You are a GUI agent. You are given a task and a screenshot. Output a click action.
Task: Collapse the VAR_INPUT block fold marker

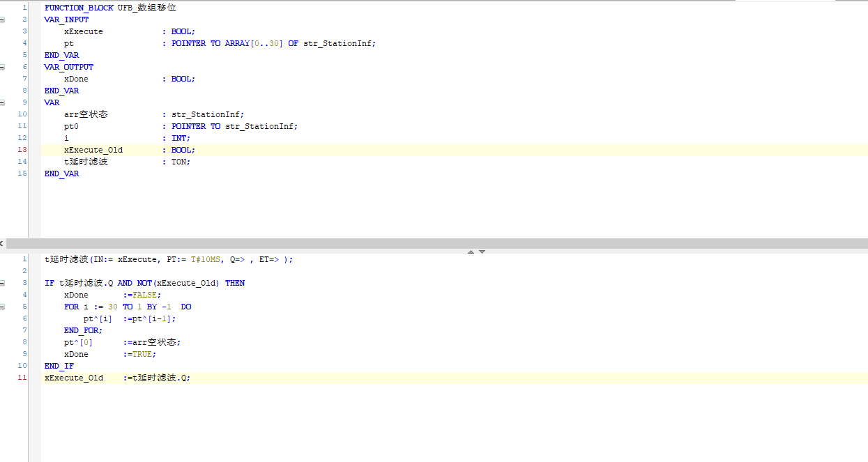tap(2, 20)
